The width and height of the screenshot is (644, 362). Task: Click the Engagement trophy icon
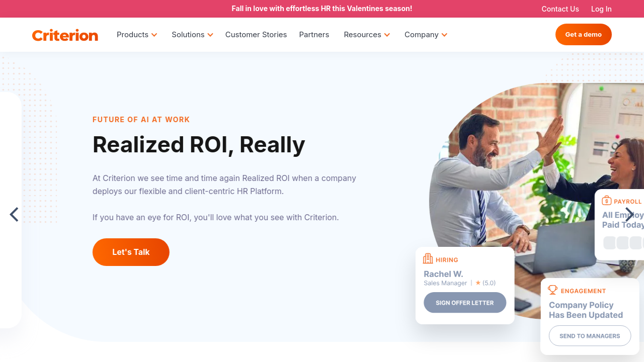click(x=553, y=290)
